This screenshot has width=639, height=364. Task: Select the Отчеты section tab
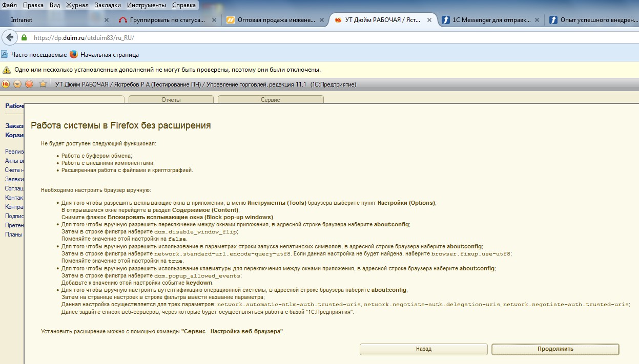tap(171, 100)
